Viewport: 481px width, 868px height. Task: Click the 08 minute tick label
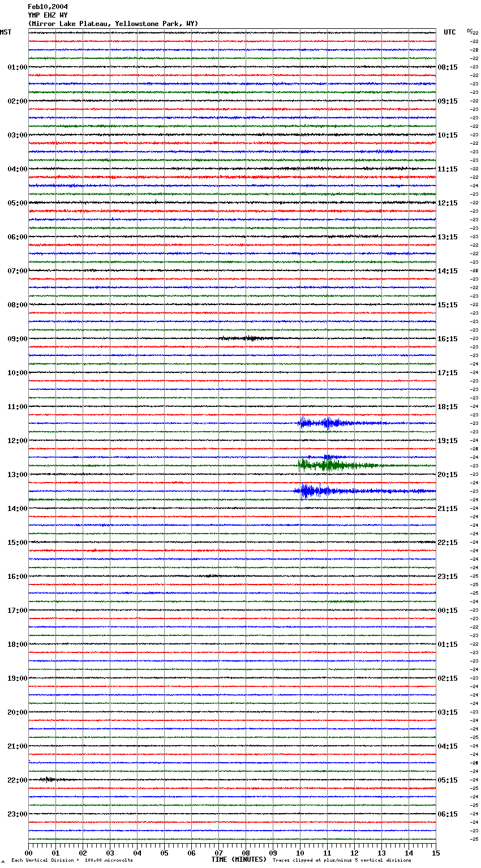click(x=246, y=853)
